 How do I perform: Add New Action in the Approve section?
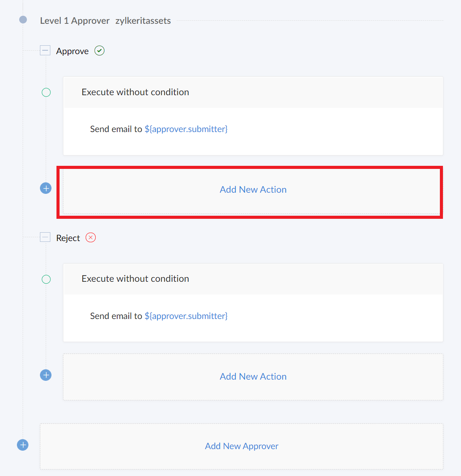coord(253,190)
